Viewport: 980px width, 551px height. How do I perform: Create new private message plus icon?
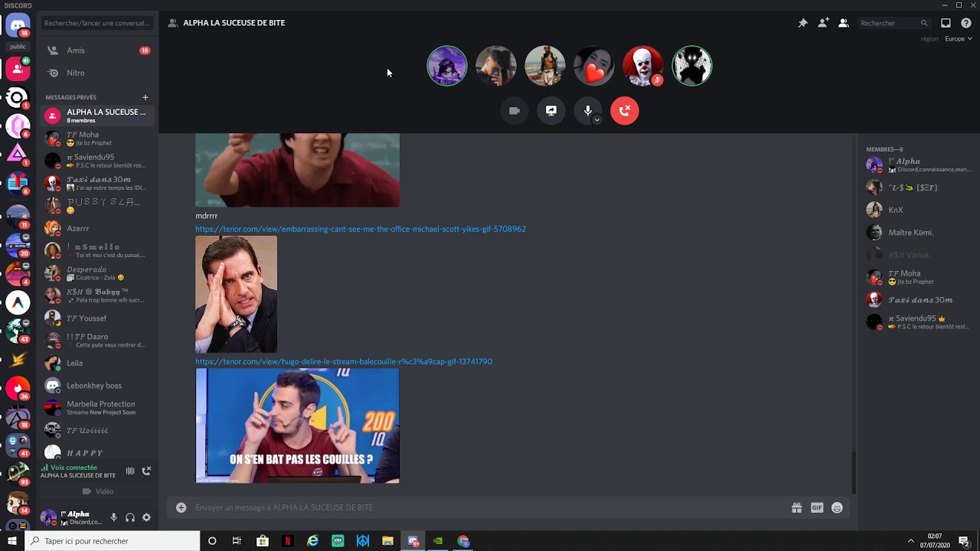coord(145,97)
